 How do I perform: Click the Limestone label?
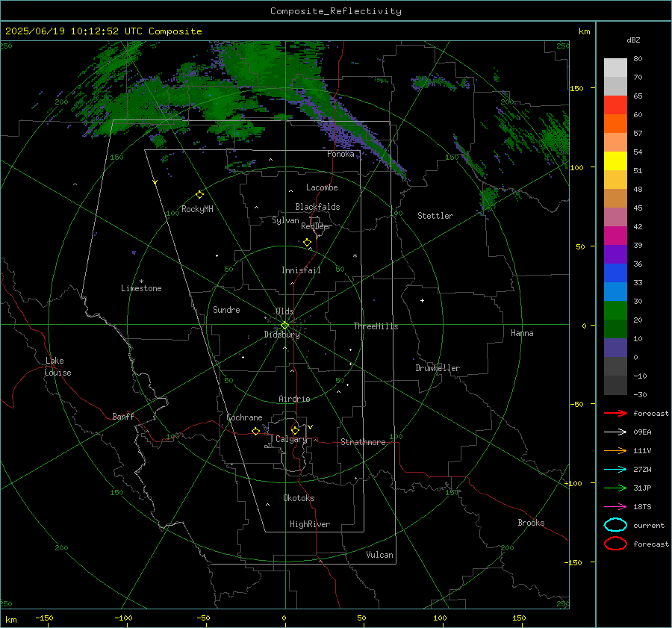[x=141, y=288]
